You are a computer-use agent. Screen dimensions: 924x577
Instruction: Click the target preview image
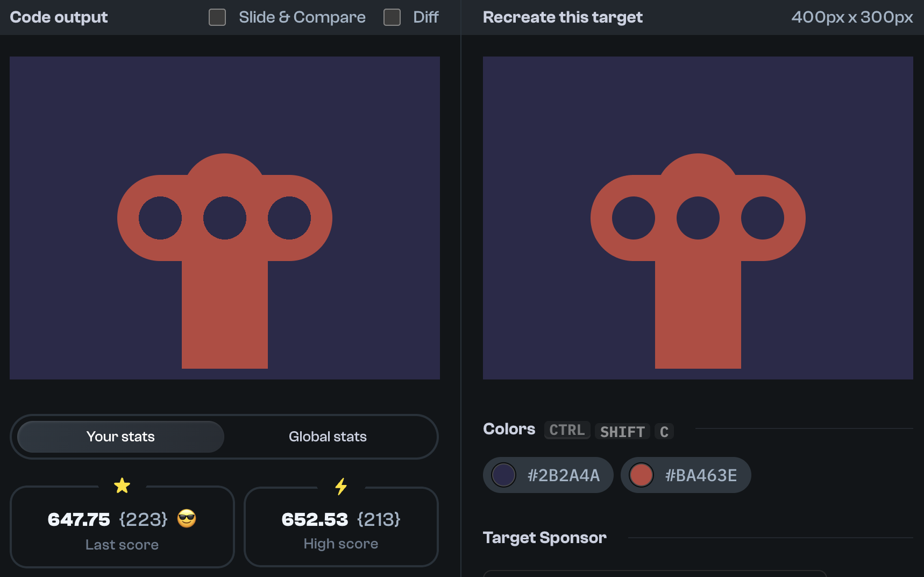[699, 217]
